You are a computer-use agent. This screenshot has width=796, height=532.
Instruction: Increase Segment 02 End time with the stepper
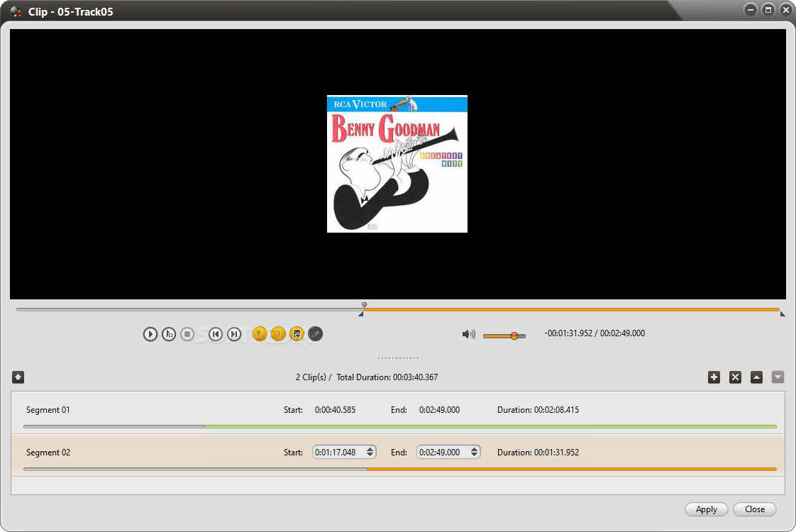[x=474, y=449]
